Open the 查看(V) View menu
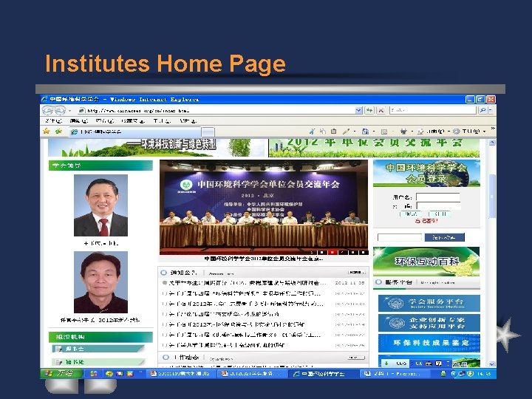 (x=104, y=120)
